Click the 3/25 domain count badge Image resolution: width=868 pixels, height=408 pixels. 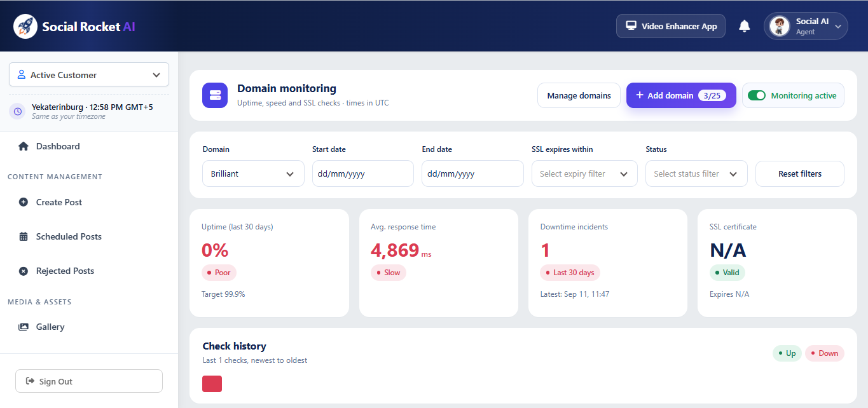tap(712, 95)
